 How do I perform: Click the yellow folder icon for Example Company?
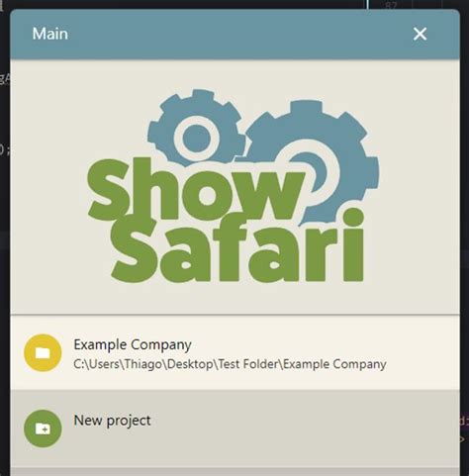coord(43,353)
